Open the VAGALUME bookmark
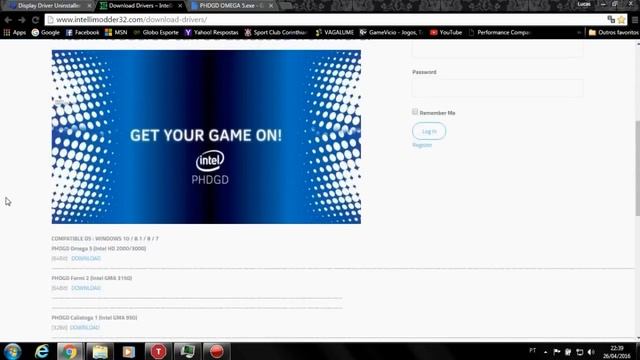This screenshot has width=640, height=360. [335, 32]
